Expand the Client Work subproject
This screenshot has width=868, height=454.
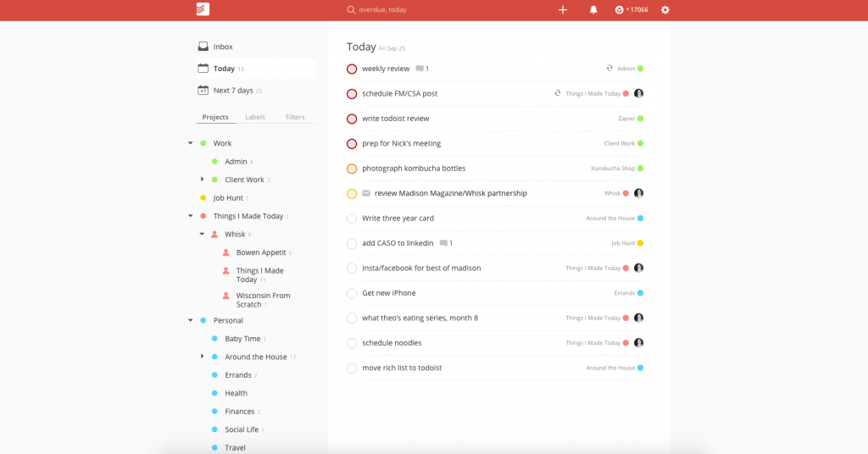pos(203,180)
